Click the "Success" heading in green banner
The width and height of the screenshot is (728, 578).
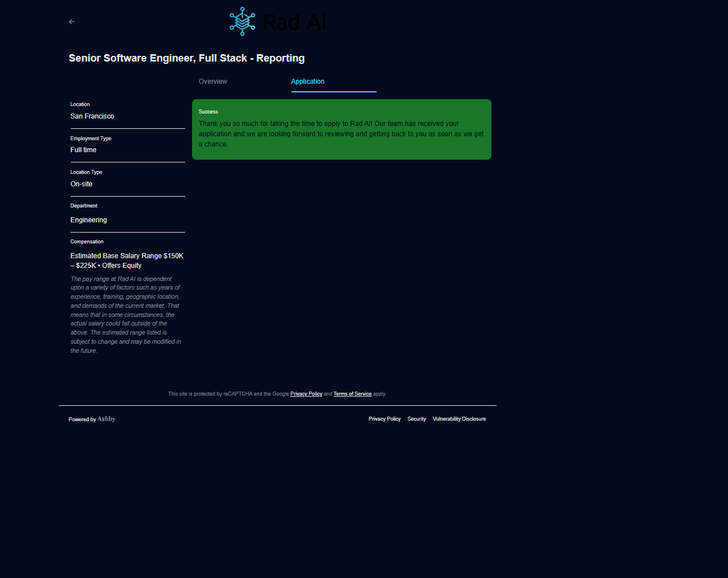pos(208,112)
